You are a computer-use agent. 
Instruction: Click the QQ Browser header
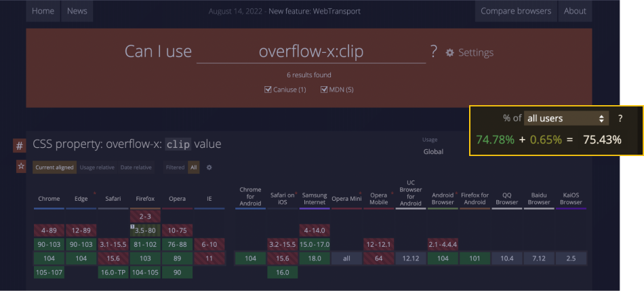point(507,199)
